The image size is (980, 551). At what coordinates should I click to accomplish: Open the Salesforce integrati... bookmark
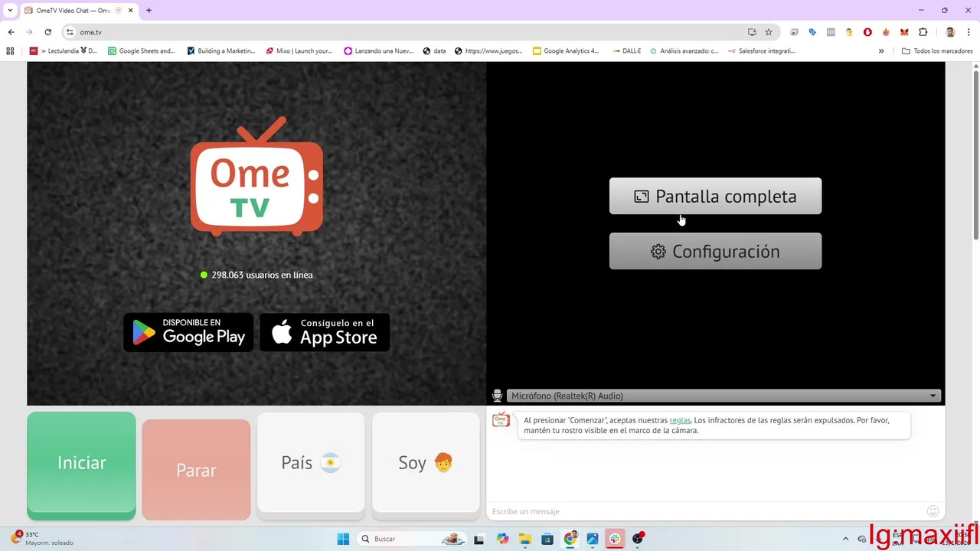pos(763,51)
